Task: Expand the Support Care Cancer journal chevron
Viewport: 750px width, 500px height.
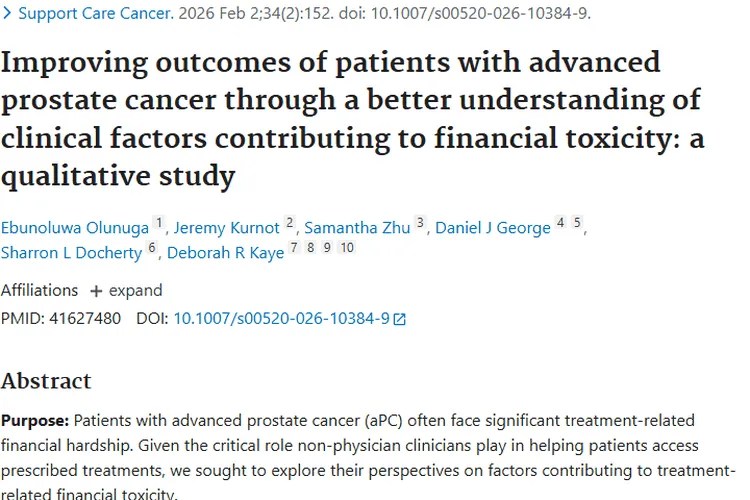Action: tap(7, 15)
